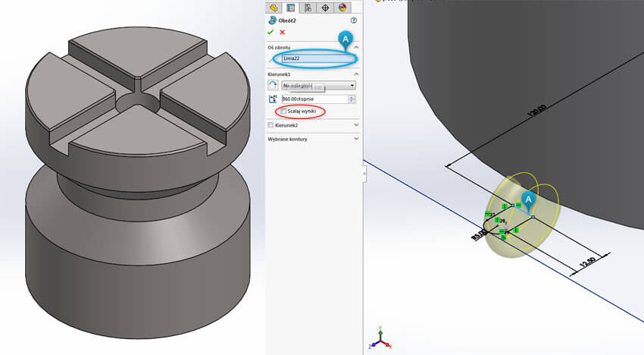The width and height of the screenshot is (644, 355).
Task: Expand the Wybrane kontury section
Action: pyautogui.click(x=356, y=139)
